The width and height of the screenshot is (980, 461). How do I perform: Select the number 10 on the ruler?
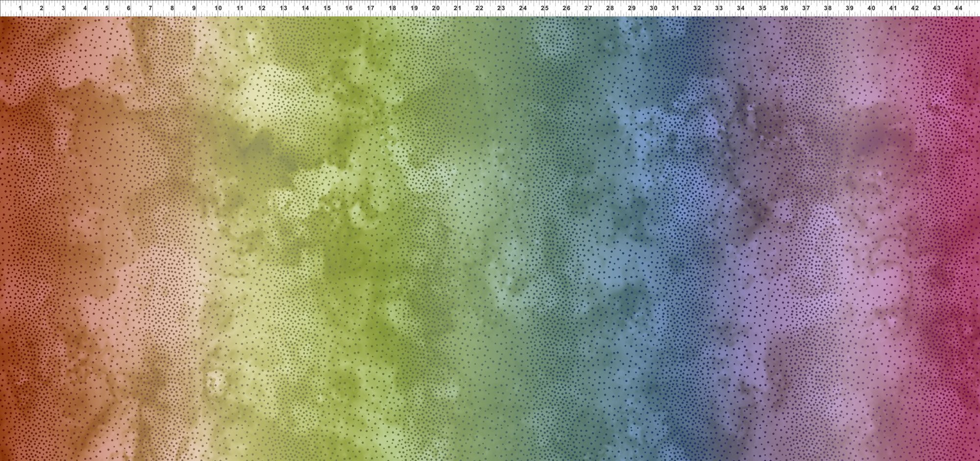pos(218,8)
